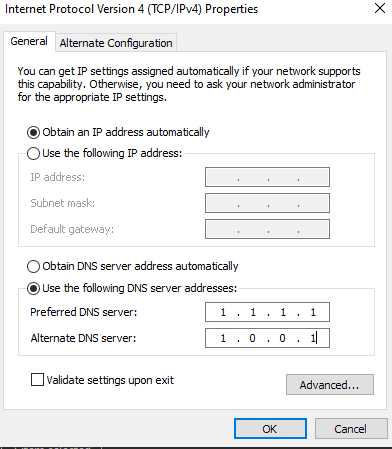Screen dimensions: 392x449
Task: Confirm changes with the OK button
Action: pyautogui.click(x=270, y=429)
